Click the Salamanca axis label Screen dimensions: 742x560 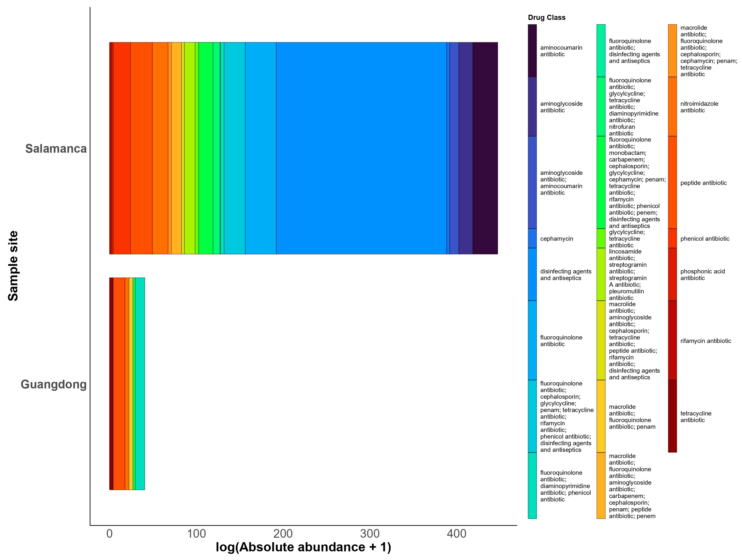(x=56, y=149)
